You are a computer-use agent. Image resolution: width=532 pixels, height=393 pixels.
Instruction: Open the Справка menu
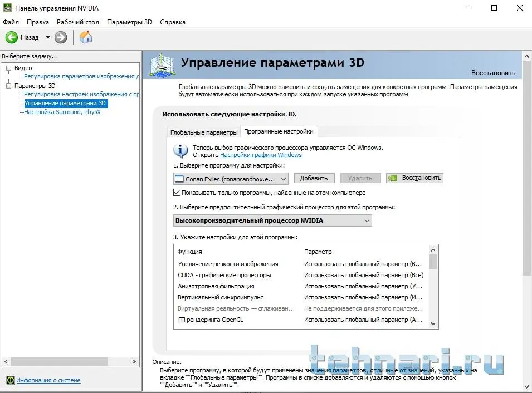(172, 22)
